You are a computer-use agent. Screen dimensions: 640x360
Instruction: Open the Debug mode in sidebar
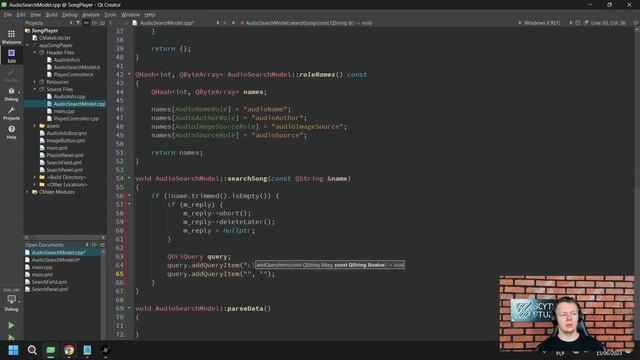click(x=11, y=94)
